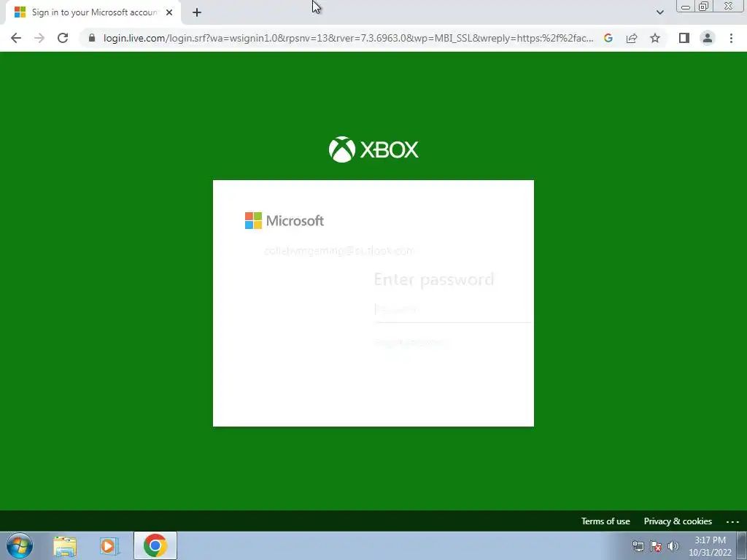Focus the password input field

coord(452,310)
